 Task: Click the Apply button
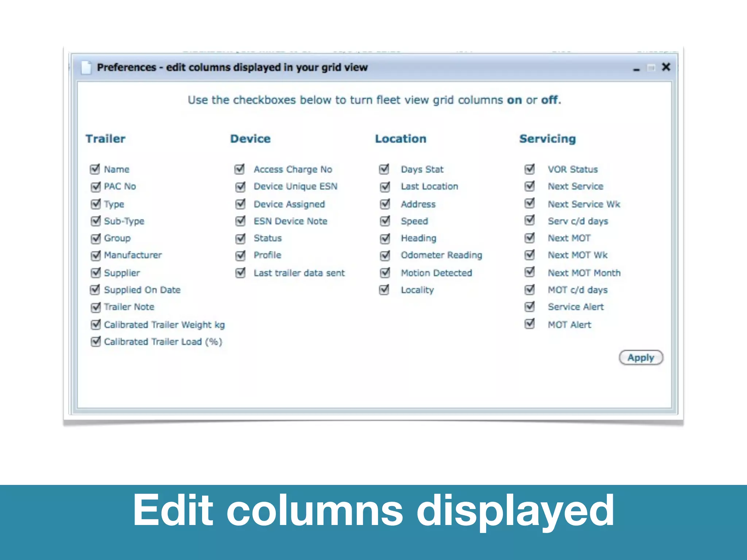641,358
